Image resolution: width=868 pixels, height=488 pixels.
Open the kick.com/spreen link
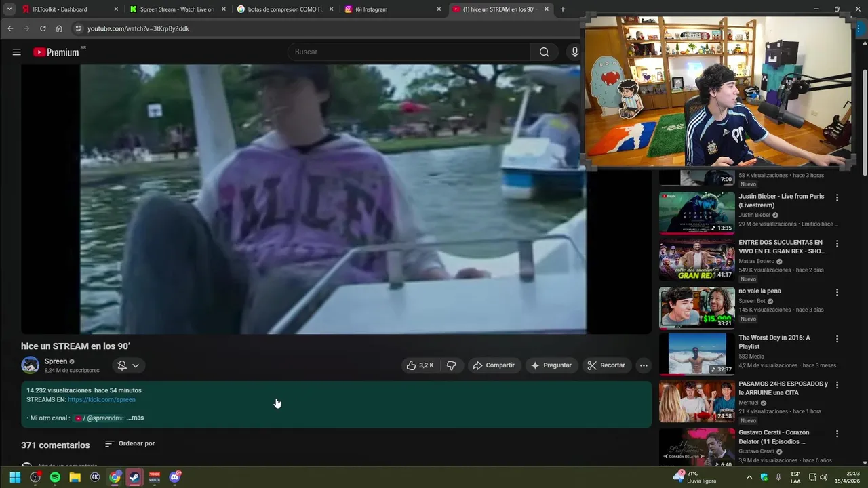pyautogui.click(x=102, y=400)
